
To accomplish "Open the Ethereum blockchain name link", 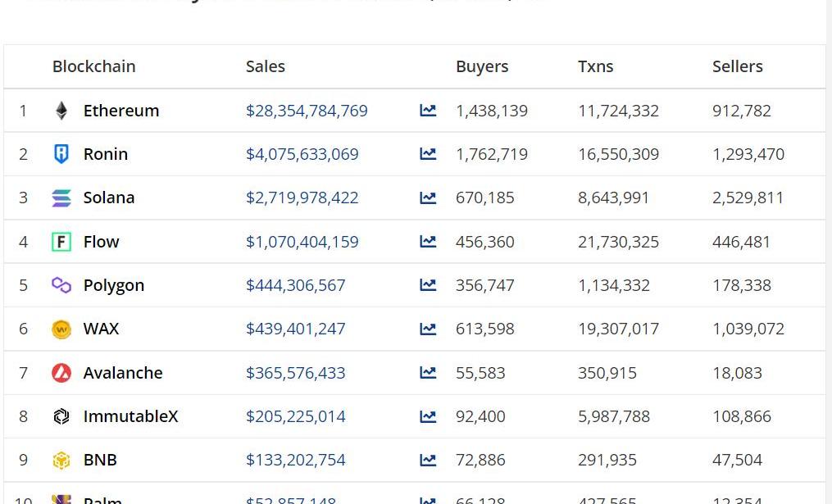I will click(x=121, y=111).
